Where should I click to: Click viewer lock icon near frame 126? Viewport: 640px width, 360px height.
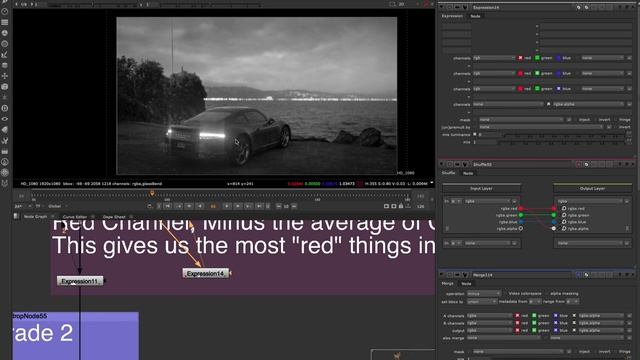pyautogui.click(x=401, y=206)
